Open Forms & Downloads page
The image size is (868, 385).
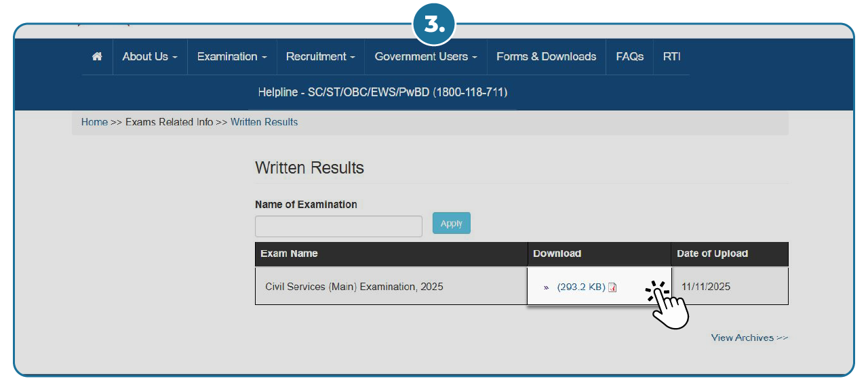(547, 57)
